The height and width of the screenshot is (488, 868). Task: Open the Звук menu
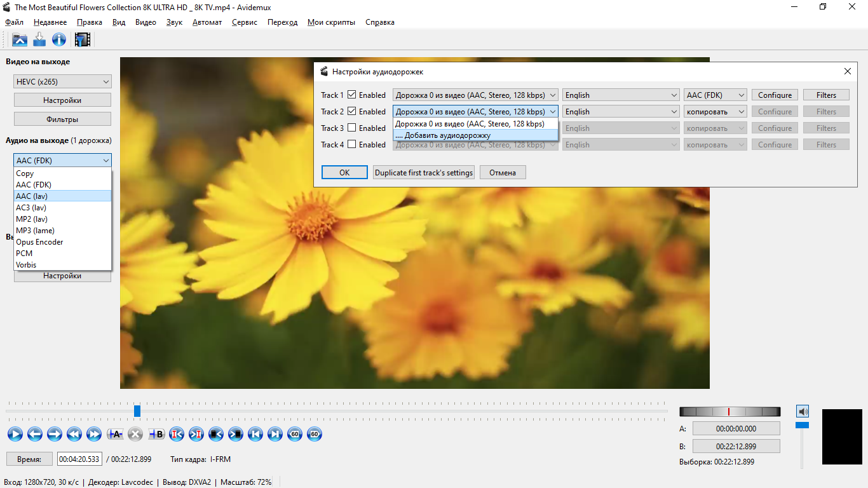[x=174, y=22]
